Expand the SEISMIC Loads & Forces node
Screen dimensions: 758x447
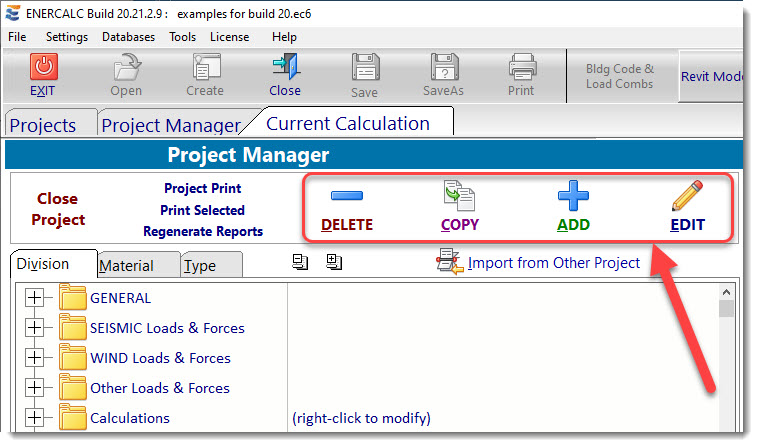(34, 328)
